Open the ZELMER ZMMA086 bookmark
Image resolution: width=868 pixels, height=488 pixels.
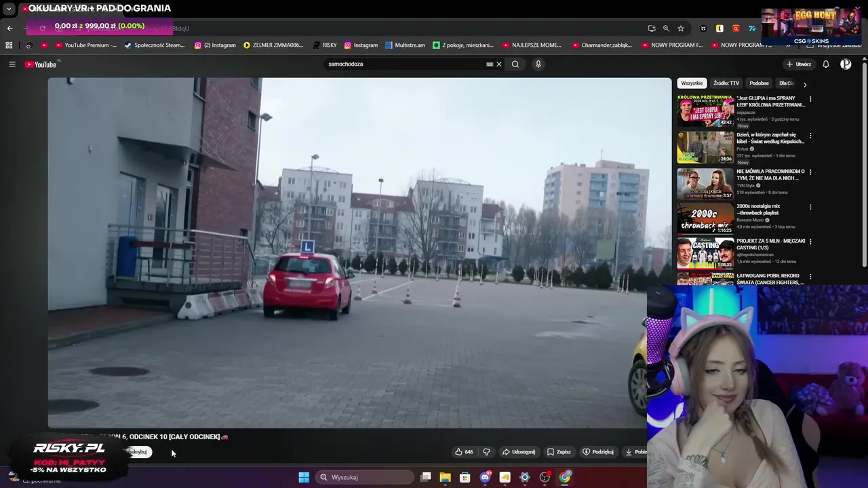tap(273, 45)
